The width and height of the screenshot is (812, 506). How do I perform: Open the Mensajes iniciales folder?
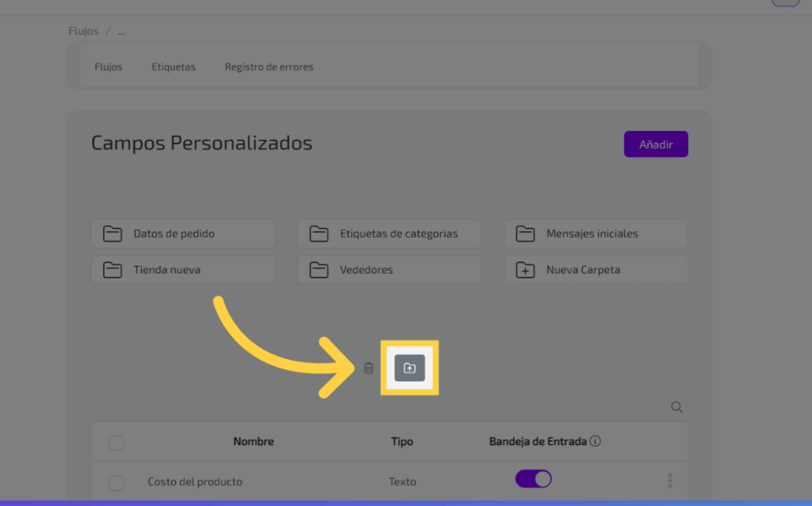(x=596, y=234)
